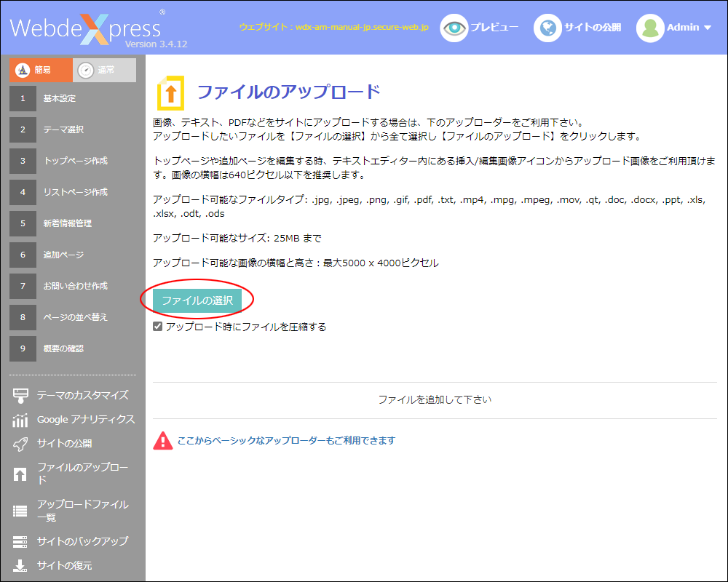This screenshot has height=582, width=728.
Task: Open サイトの復元 link
Action: [65, 566]
